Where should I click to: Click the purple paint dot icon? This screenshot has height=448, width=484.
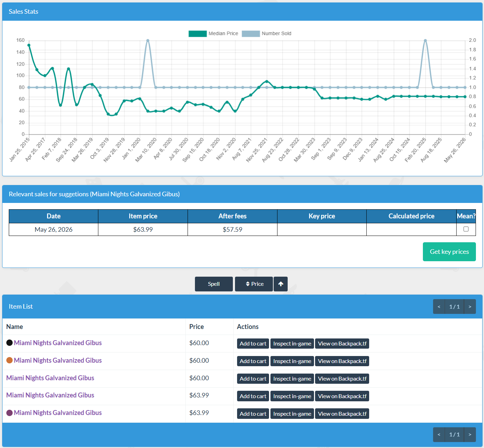(x=9, y=413)
